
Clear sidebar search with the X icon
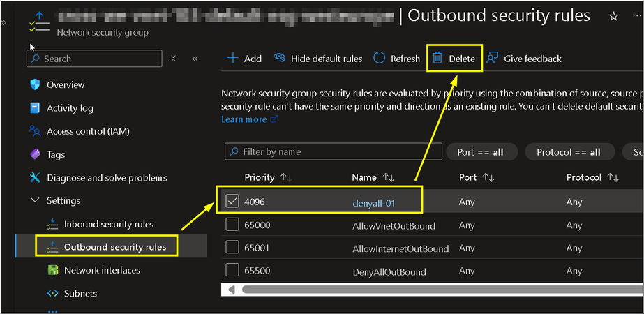coord(173,59)
